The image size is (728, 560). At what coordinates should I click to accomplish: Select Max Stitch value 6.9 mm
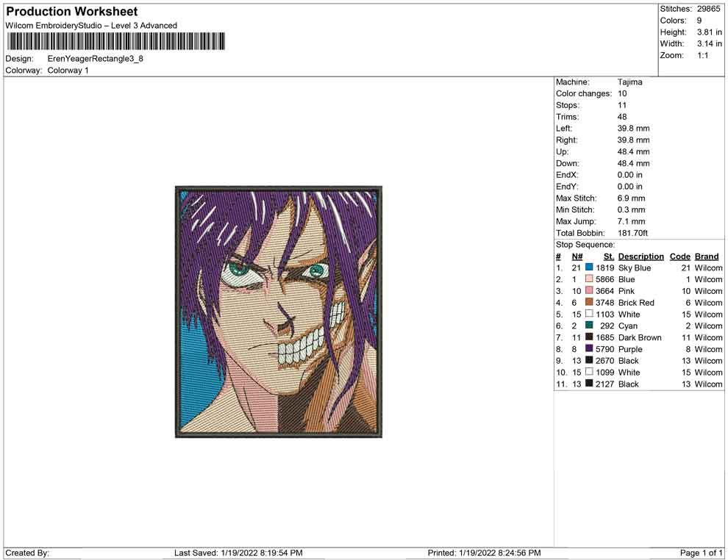click(632, 198)
